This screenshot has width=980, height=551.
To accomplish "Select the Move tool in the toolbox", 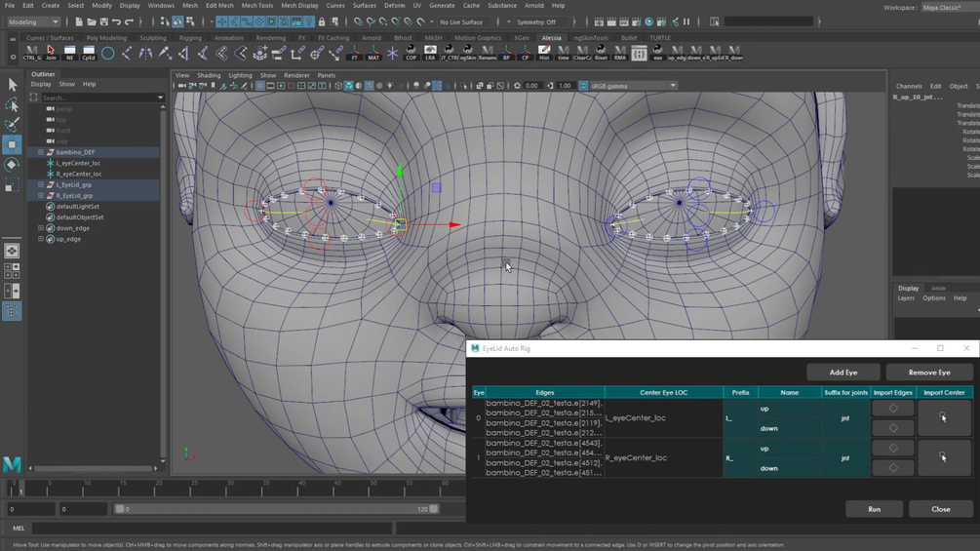I will pyautogui.click(x=12, y=144).
